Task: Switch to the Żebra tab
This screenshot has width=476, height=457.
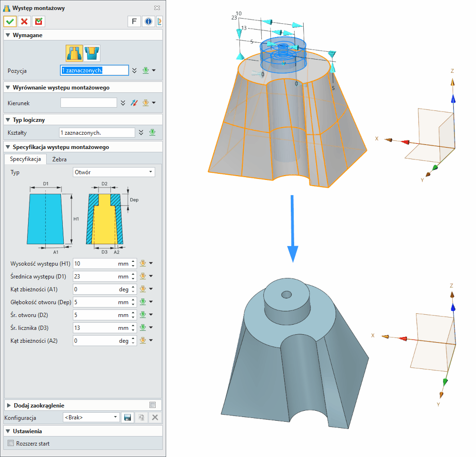Action: (59, 159)
